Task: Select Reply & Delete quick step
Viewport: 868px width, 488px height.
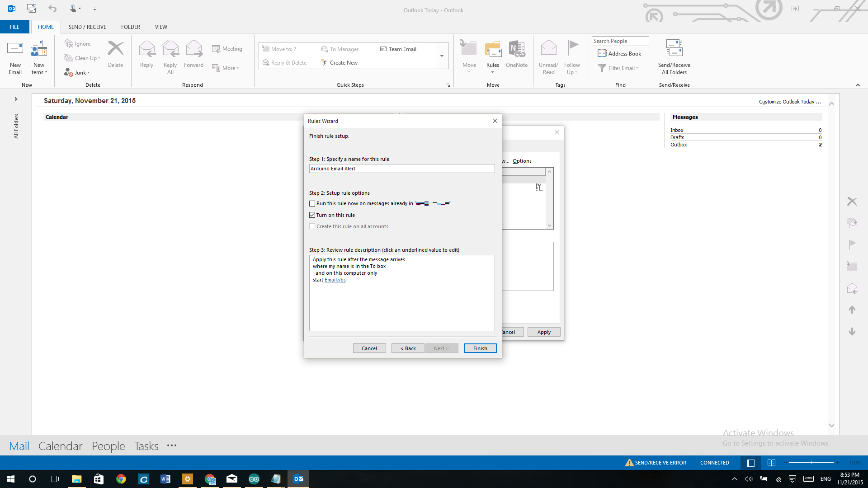Action: click(284, 63)
